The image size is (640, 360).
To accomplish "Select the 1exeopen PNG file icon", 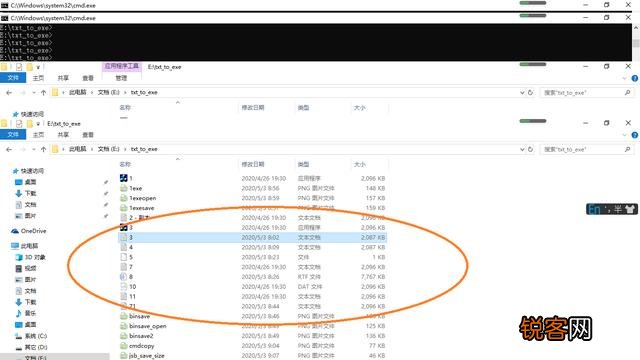I will point(124,198).
